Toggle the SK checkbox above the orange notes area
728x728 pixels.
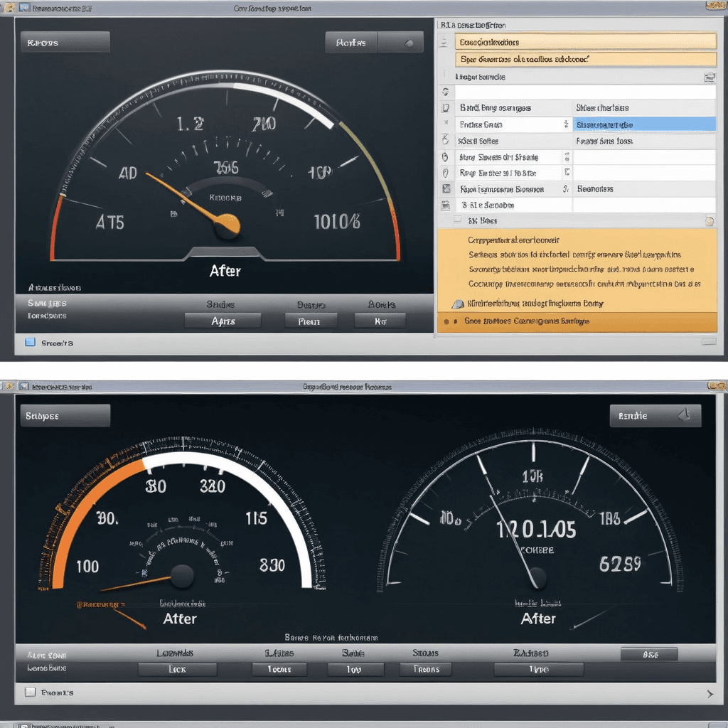click(458, 220)
